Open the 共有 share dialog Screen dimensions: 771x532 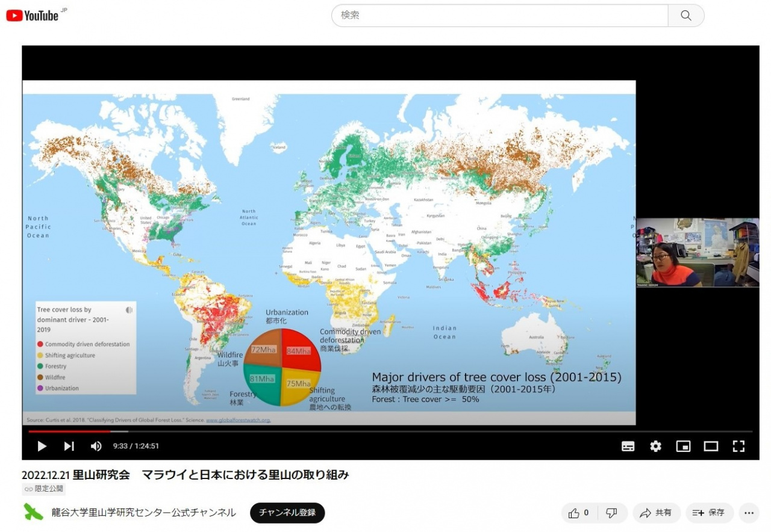tap(656, 513)
